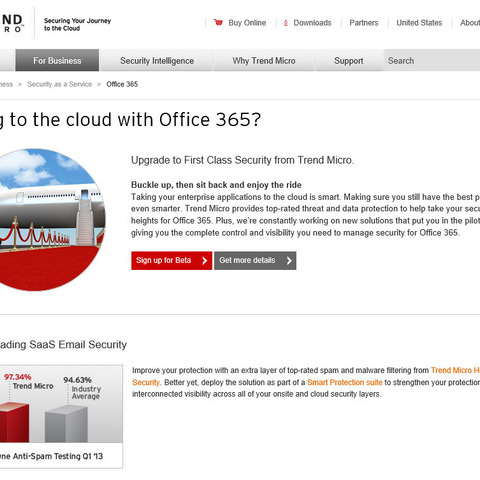This screenshot has height=480, width=480.
Task: Click the Sign up for Beta button
Action: [x=171, y=260]
